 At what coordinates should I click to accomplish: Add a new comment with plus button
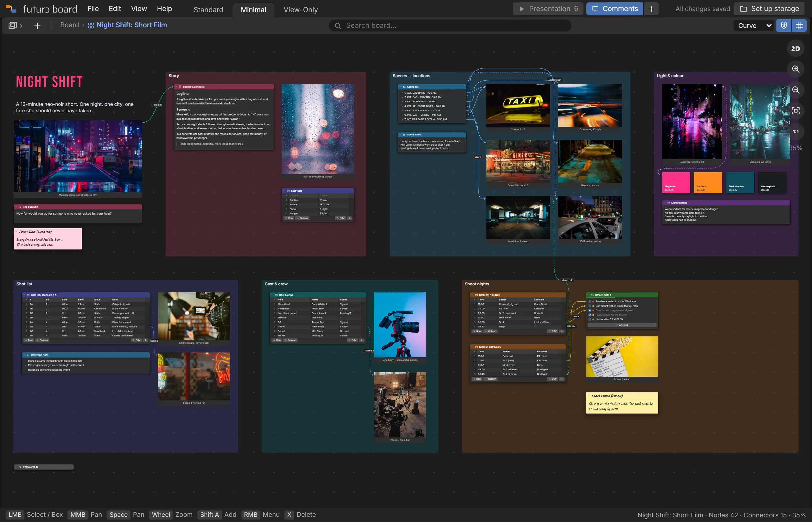pyautogui.click(x=651, y=9)
